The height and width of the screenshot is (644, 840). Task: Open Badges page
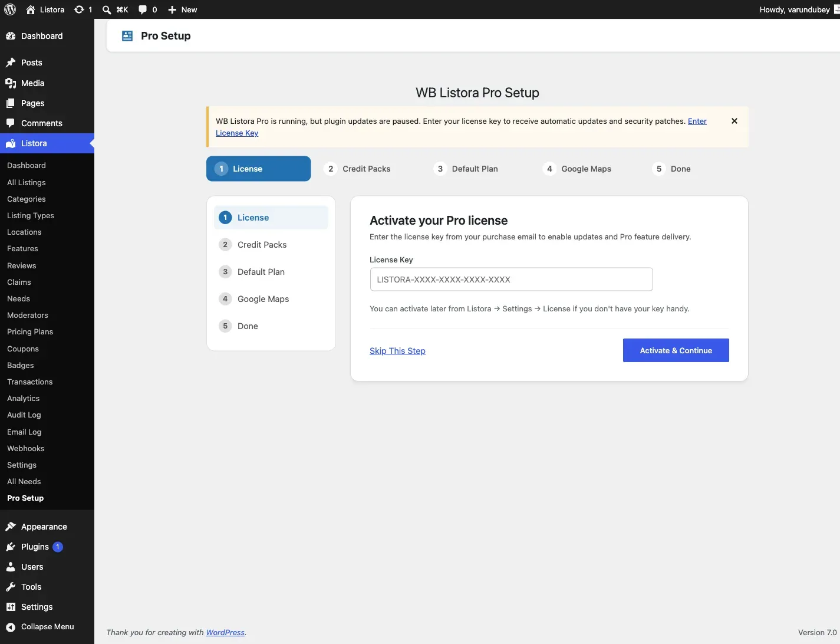coord(21,366)
